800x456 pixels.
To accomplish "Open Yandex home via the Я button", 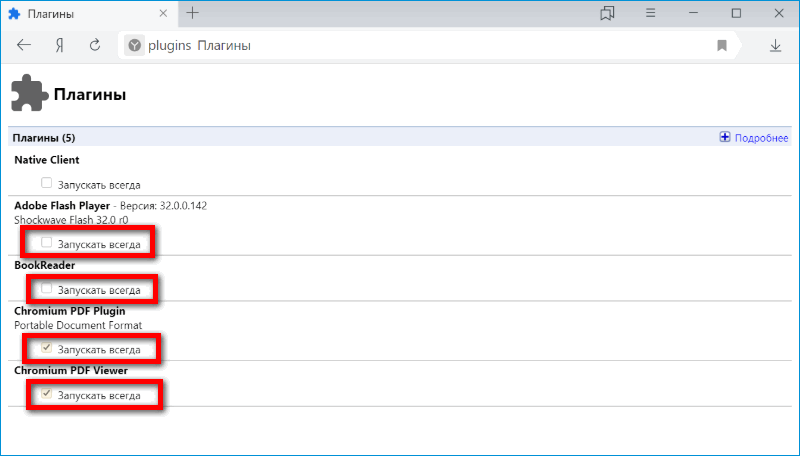I will [60, 45].
